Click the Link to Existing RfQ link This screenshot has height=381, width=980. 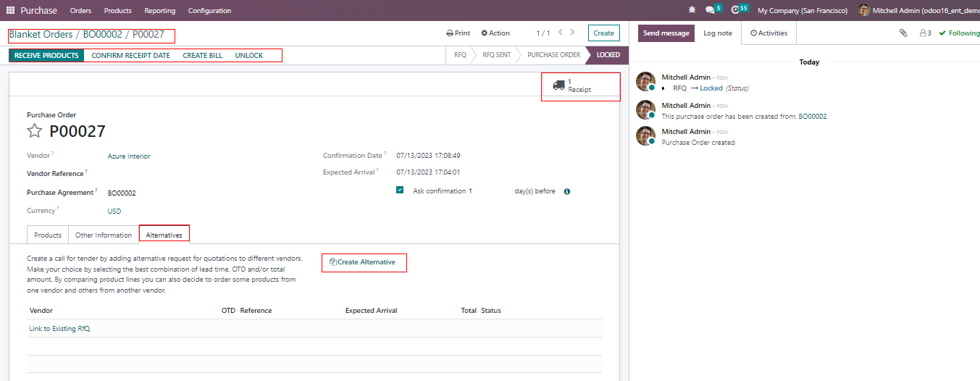click(59, 329)
